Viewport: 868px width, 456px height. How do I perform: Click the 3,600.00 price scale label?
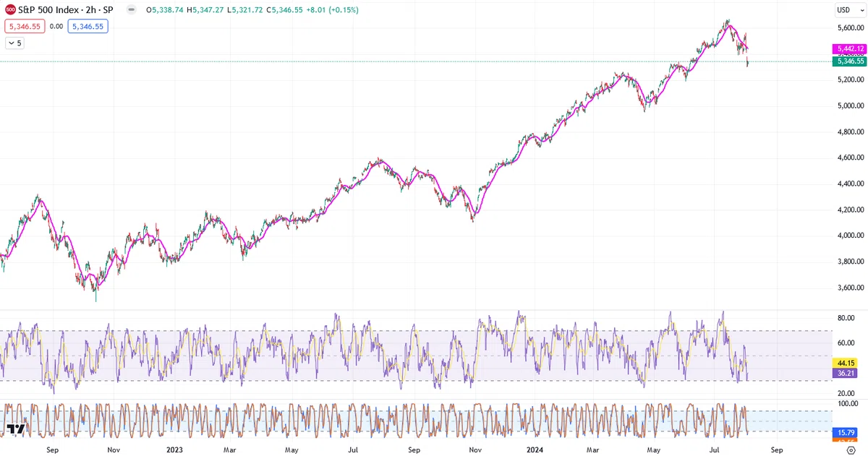click(x=851, y=288)
